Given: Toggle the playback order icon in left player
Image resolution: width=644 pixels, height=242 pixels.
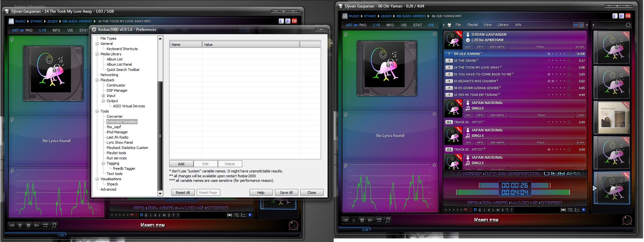Looking at the screenshot, I should click(x=45, y=225).
